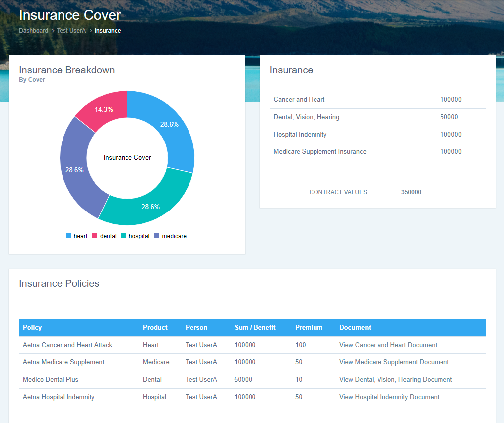Viewport: 504px width, 423px height.
Task: Click the premium value 100
Action: pos(300,345)
